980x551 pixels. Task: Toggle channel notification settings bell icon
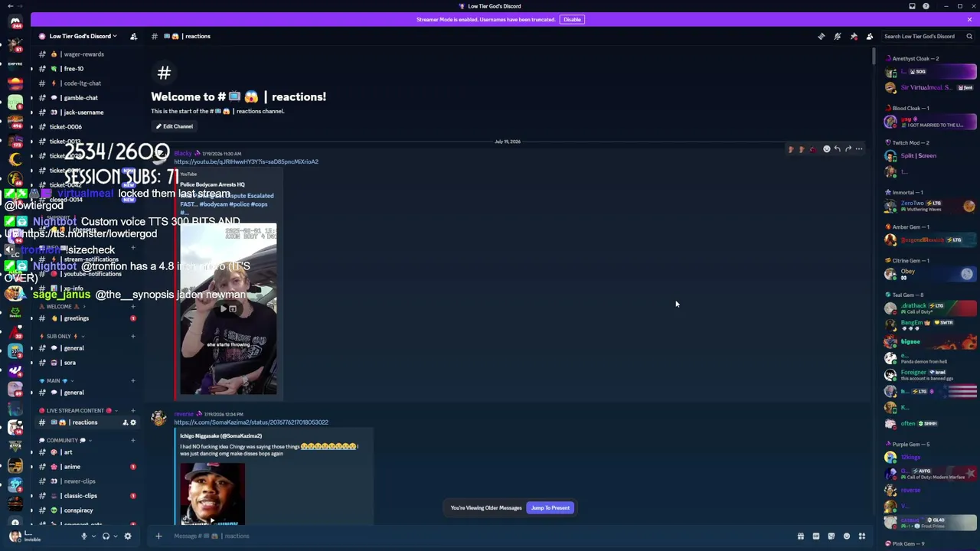tap(838, 36)
